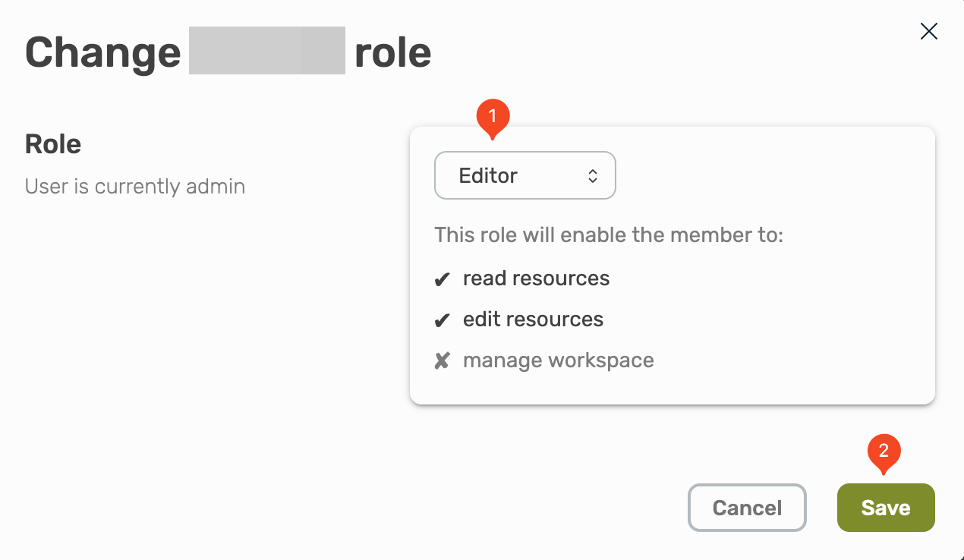The image size is (964, 560).
Task: Click the dialog title Change role
Action: point(228,52)
